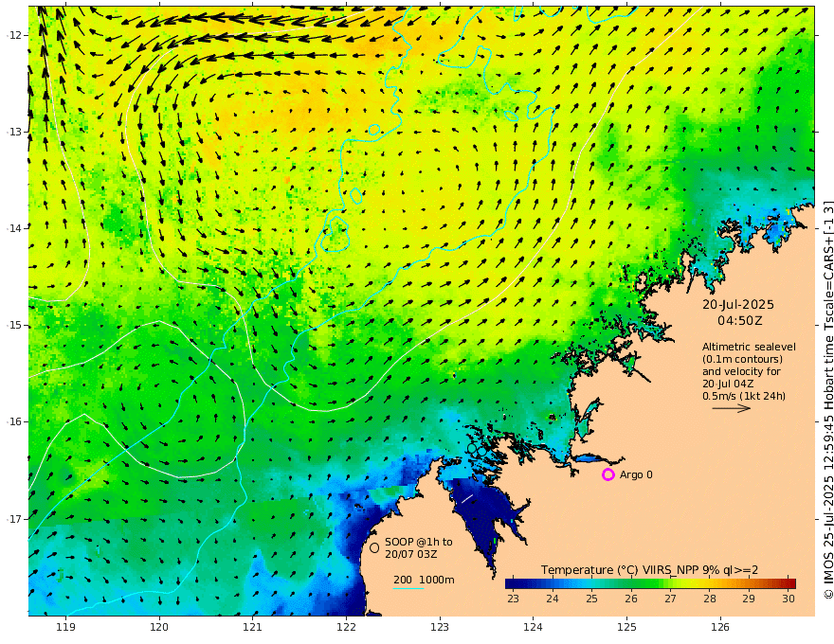The height and width of the screenshot is (644, 834).
Task: Click colorbar tick label 25
Action: [591, 599]
